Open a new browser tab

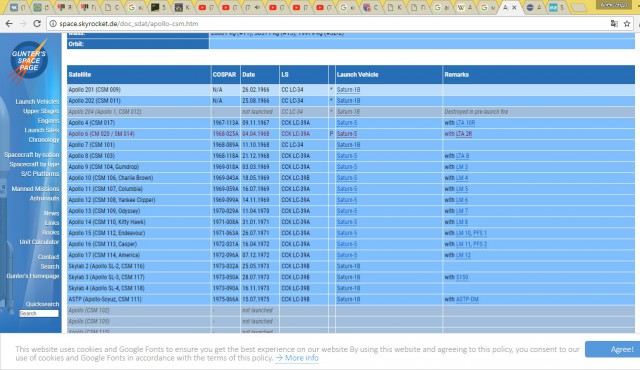pos(578,7)
